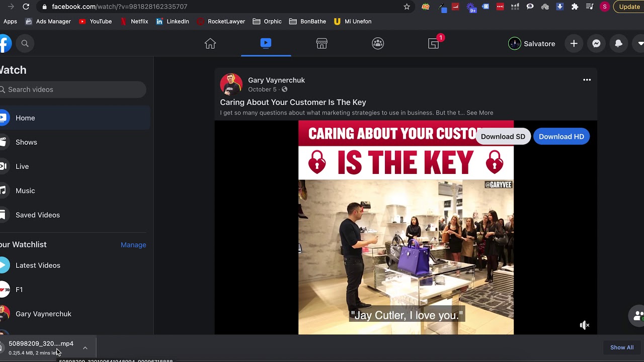Open the red bar chart extension
The width and height of the screenshot is (644, 362).
pyautogui.click(x=456, y=7)
